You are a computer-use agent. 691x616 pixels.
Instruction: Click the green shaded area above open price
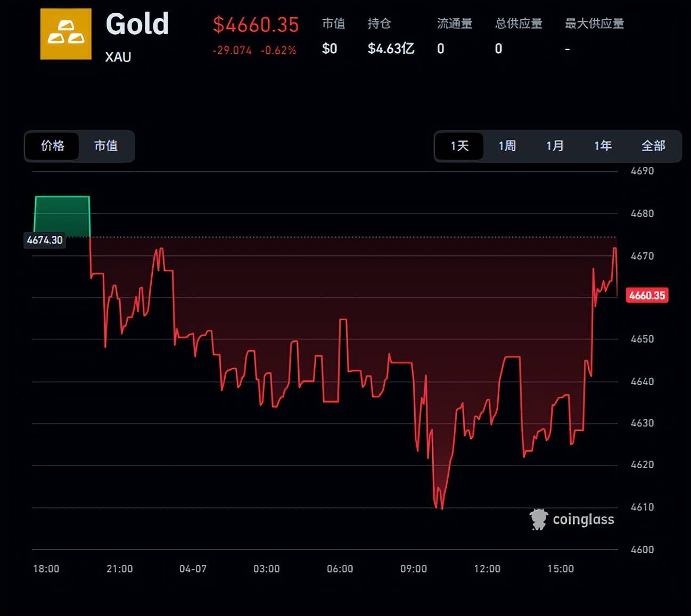pos(62,217)
